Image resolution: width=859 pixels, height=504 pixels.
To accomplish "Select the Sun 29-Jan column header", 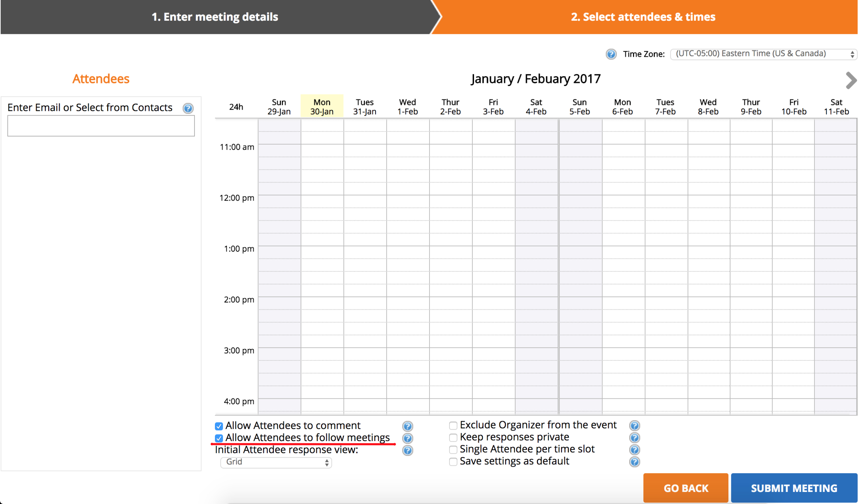I will click(279, 106).
